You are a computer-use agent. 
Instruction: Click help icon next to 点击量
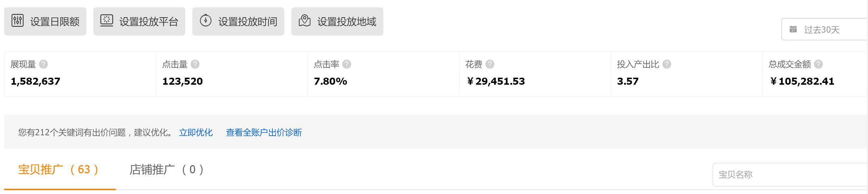[195, 64]
